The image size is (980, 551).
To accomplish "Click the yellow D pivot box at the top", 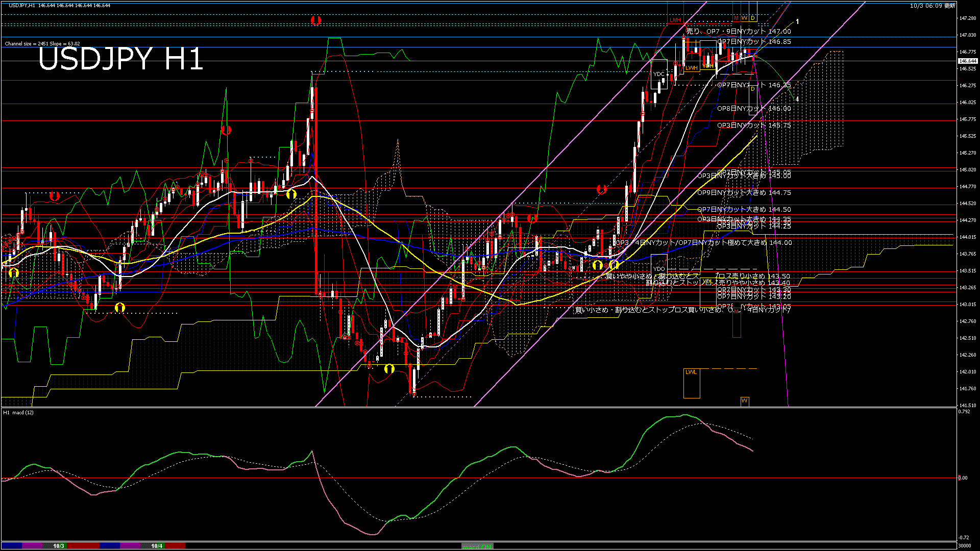I will pos(753,18).
